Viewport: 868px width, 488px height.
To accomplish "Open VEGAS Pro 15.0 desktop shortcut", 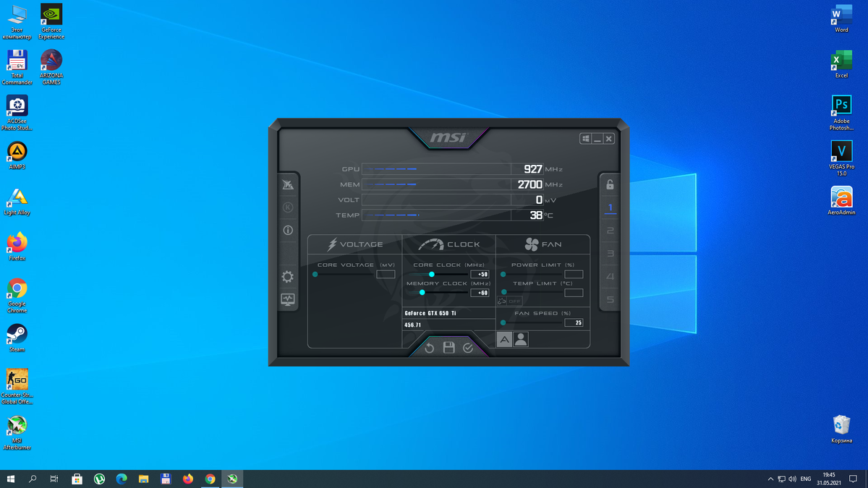I will pyautogui.click(x=841, y=158).
